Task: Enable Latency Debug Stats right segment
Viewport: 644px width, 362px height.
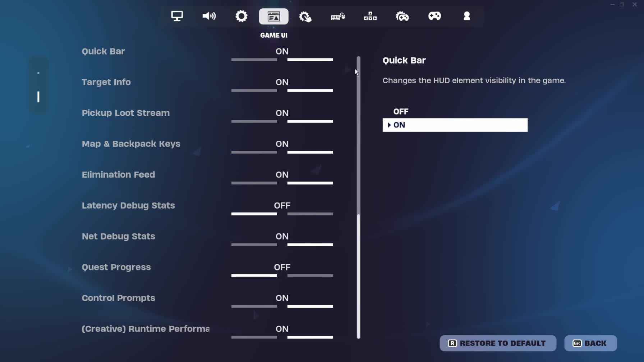Action: [310, 214]
